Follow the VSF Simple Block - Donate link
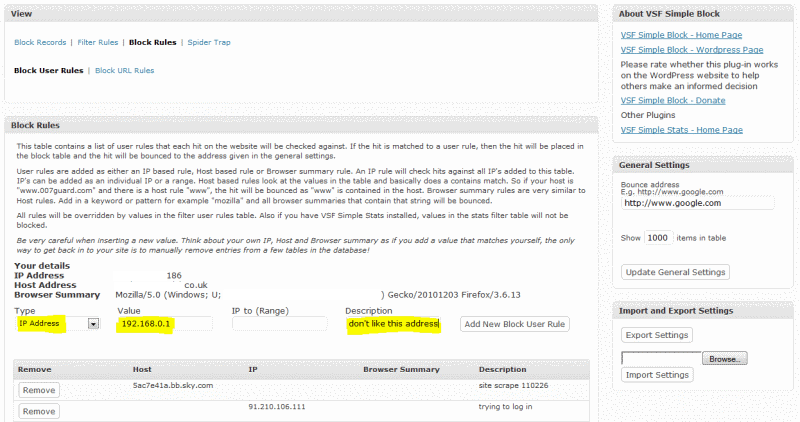Image resolution: width=800 pixels, height=422 pixels. point(673,101)
